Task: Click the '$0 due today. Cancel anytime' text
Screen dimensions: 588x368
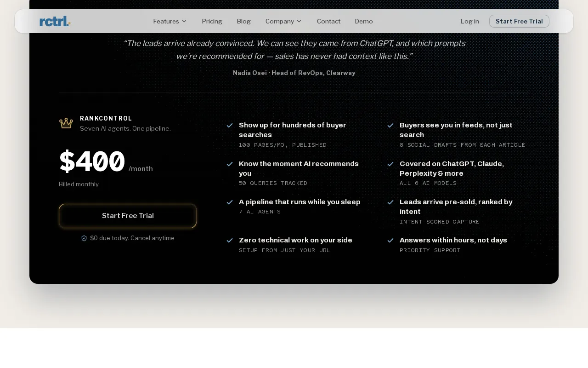Action: pos(132,238)
